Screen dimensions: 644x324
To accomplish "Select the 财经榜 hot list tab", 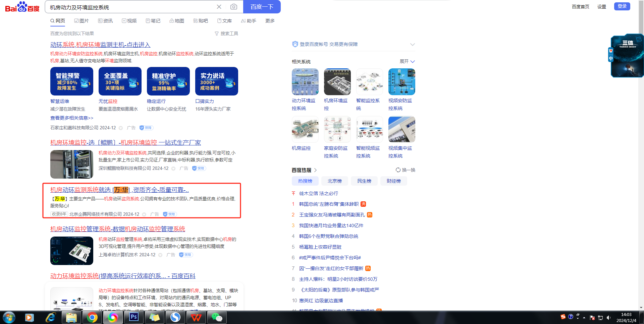I will [394, 181].
